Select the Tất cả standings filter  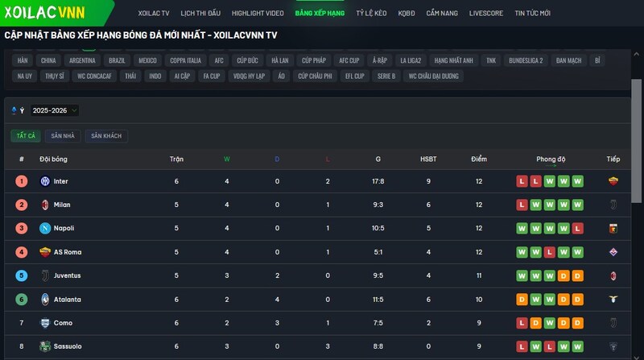coord(25,136)
